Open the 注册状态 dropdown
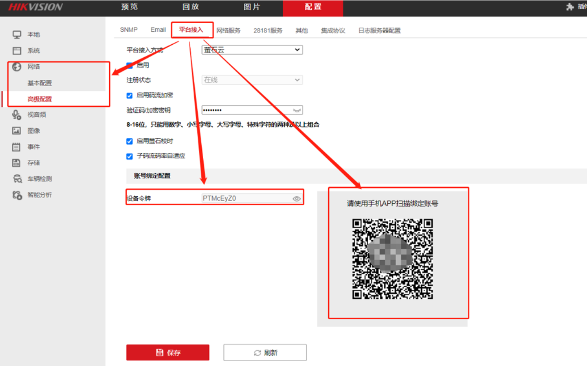Screen dimensions: 588x366 click(252, 80)
